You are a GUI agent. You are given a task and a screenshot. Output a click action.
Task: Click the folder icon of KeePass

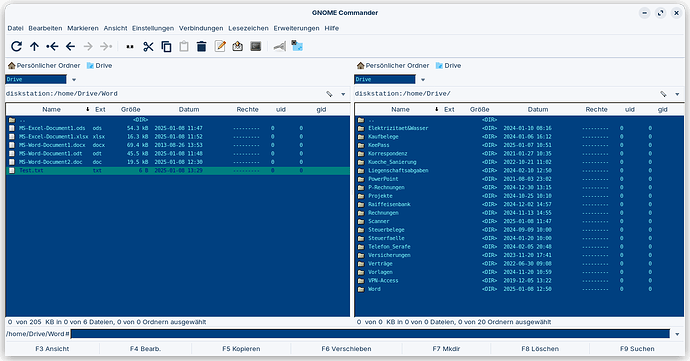(x=361, y=145)
